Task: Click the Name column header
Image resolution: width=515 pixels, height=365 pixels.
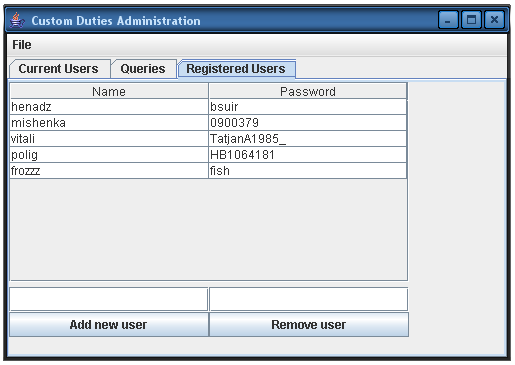Action: point(109,91)
